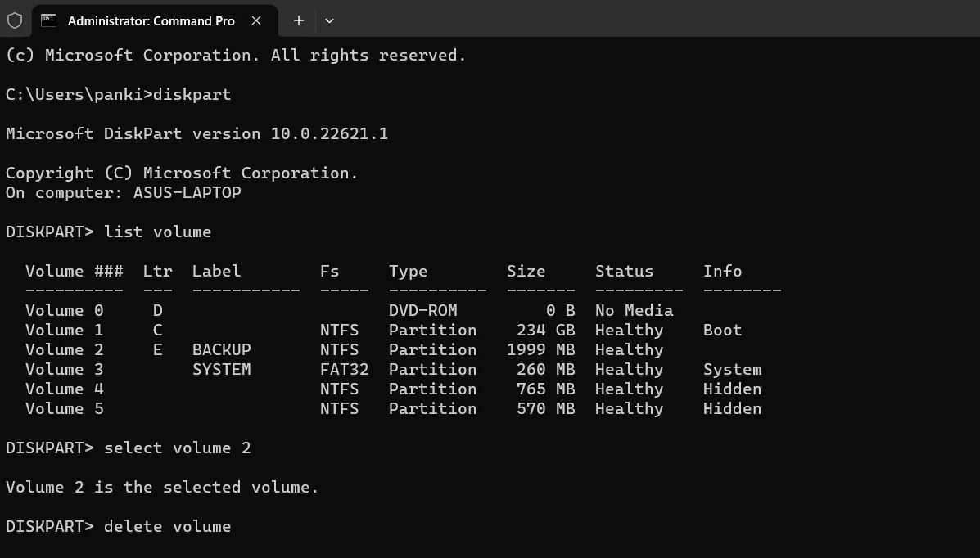
Task: Click the administrator shield icon
Action: (15, 20)
